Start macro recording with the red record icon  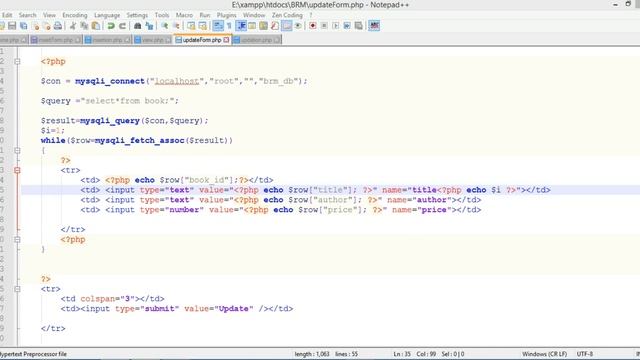tap(313, 26)
